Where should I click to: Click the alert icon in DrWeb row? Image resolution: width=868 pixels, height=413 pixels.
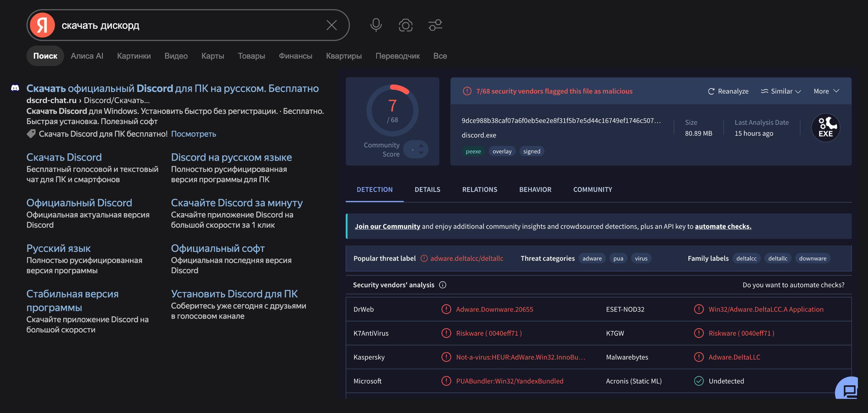tap(446, 309)
